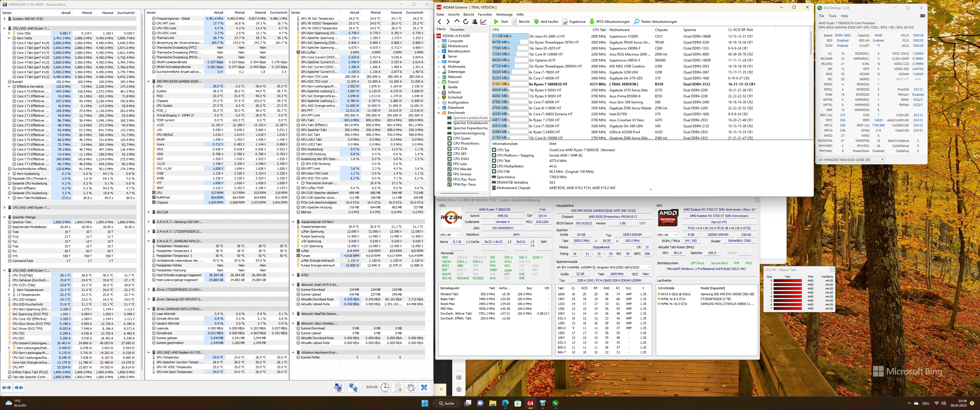980x410 pixels.
Task: Click HWiNFO collapse columns arrows icon
Action: [19, 388]
